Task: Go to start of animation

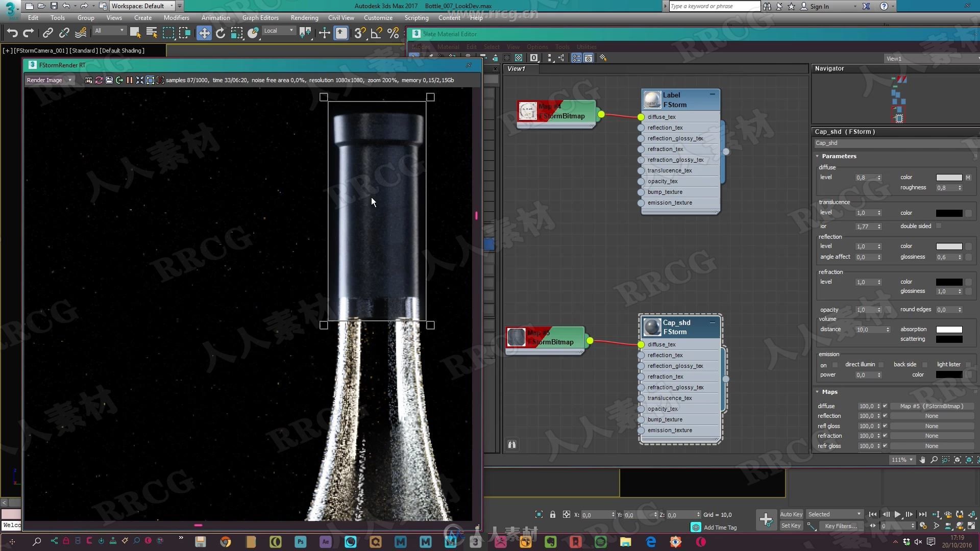Action: click(873, 514)
